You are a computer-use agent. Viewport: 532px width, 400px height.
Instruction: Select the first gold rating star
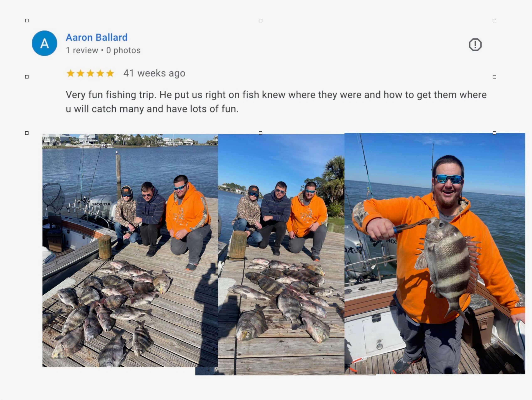pos(70,73)
